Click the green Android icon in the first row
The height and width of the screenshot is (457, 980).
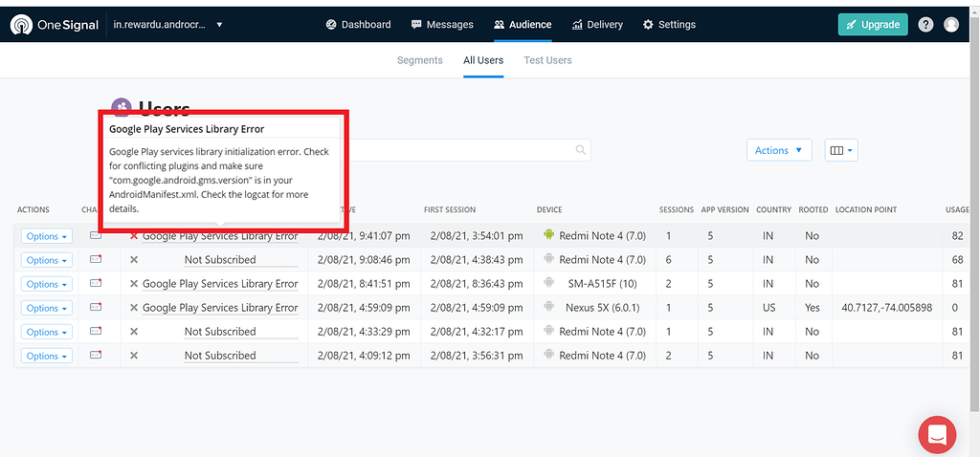(x=548, y=235)
